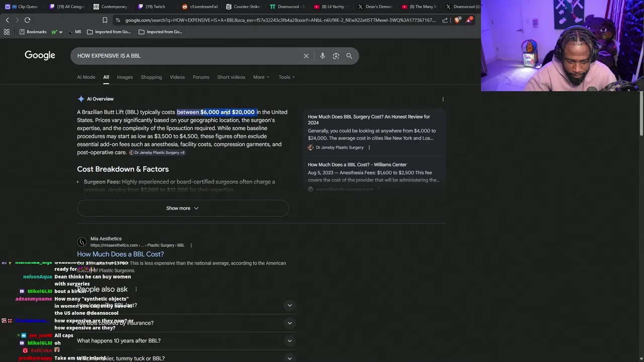Submit search with magnifier icon
Viewport: 644px width, 362px height.
[349, 56]
